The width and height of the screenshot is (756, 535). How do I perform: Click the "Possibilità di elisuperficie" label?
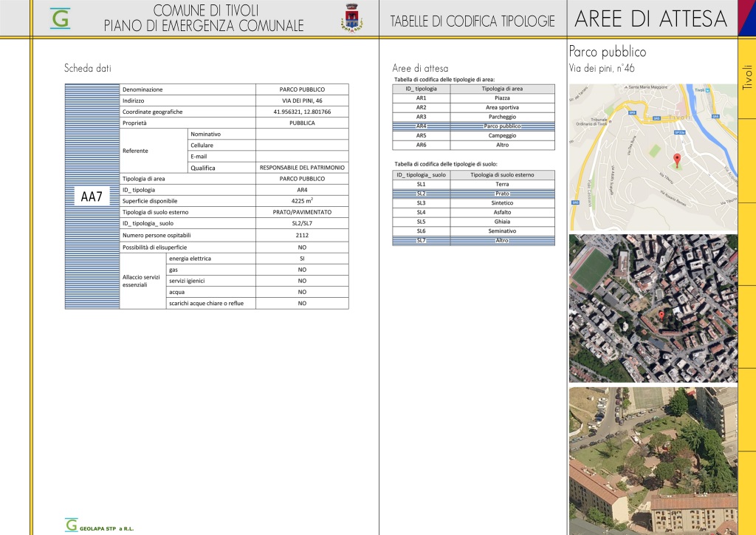click(155, 248)
